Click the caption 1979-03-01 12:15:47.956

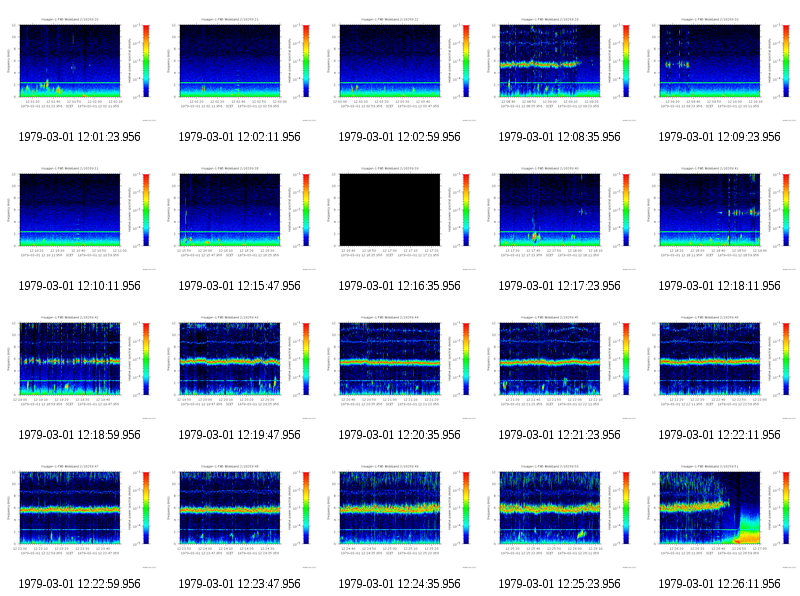(x=240, y=286)
